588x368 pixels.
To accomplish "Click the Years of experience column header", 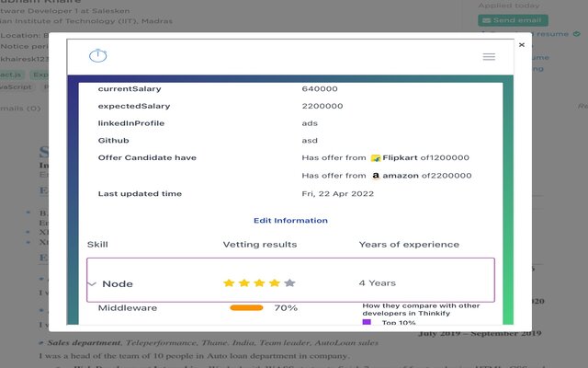I will (409, 245).
